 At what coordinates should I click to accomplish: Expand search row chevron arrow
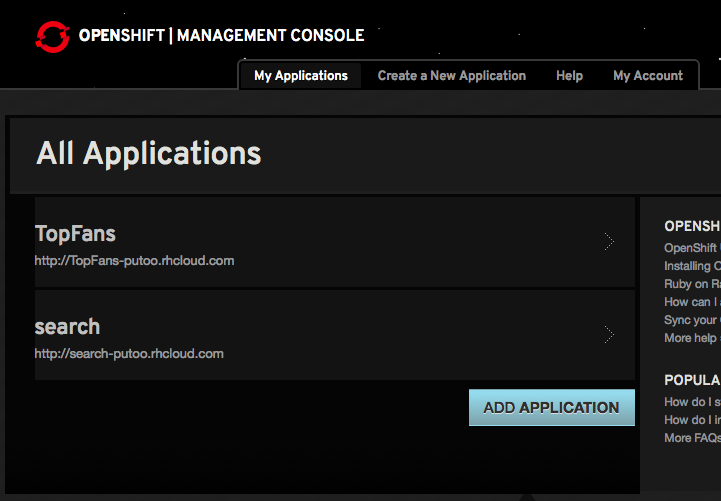click(609, 335)
